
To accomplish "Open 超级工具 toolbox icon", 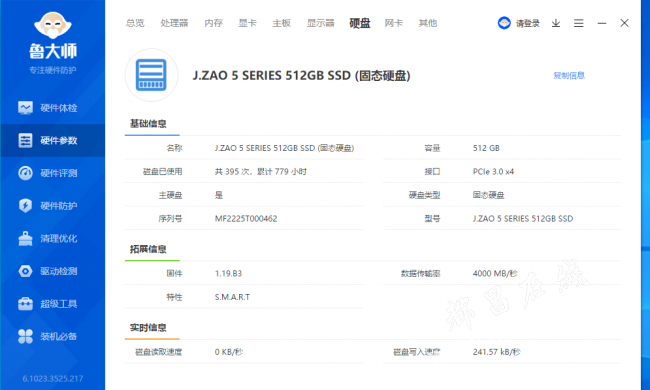I will (25, 304).
